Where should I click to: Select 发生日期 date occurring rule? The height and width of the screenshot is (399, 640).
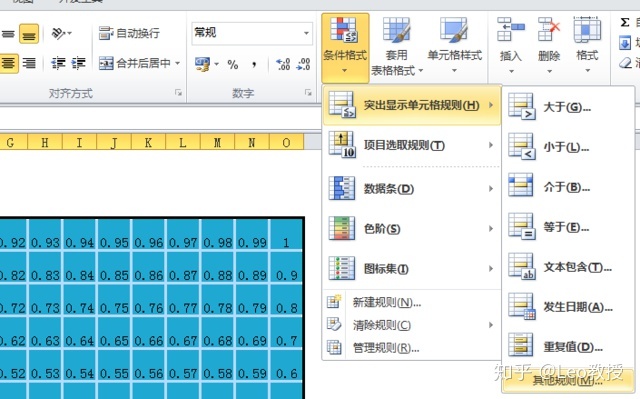(x=568, y=307)
